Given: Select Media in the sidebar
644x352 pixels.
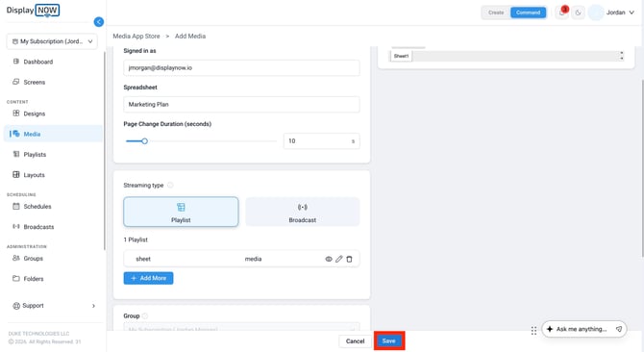Looking at the screenshot, I should pos(53,134).
